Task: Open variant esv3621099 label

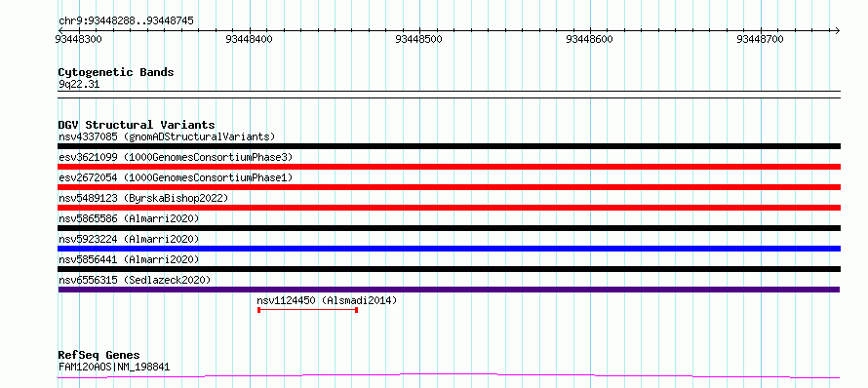Action: (176, 157)
